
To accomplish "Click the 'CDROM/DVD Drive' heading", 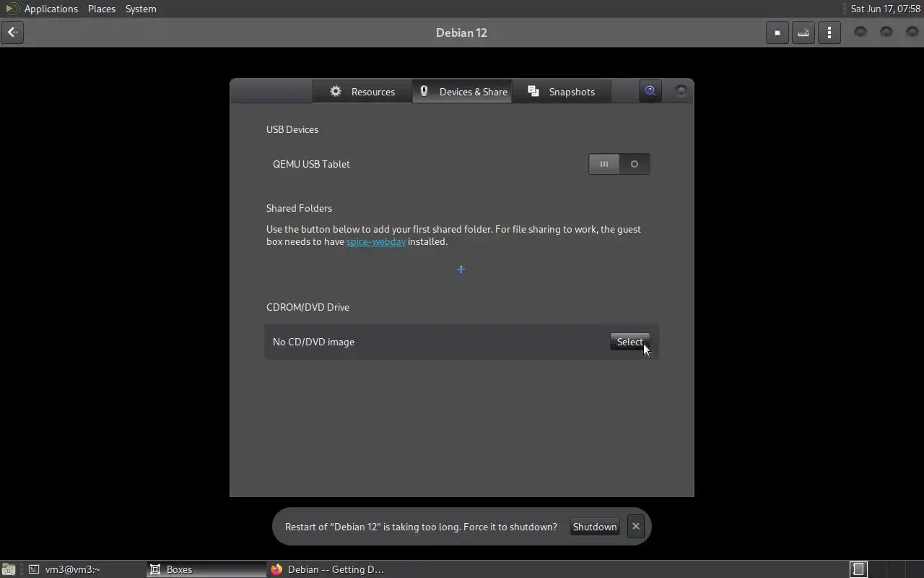I will coord(308,307).
